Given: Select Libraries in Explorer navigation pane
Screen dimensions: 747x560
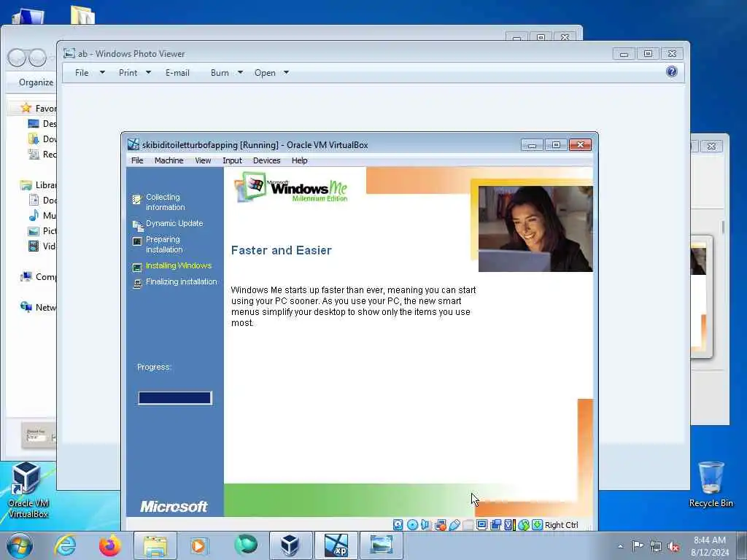Looking at the screenshot, I should [39, 184].
